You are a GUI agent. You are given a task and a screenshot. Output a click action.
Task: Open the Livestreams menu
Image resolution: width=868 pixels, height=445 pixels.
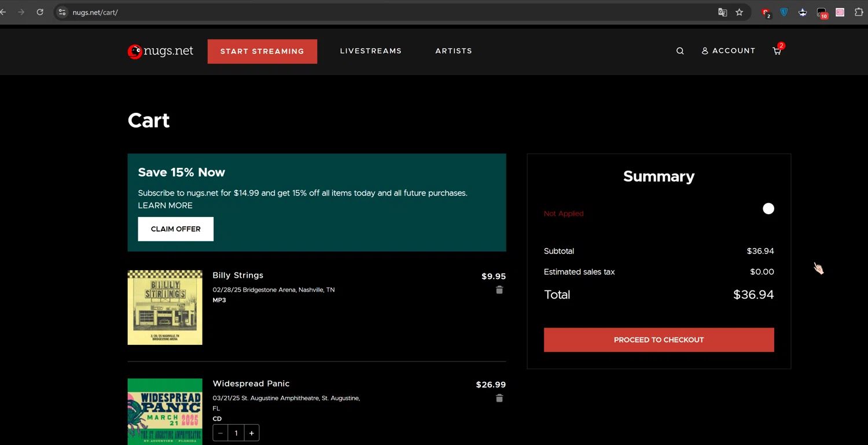coord(371,51)
